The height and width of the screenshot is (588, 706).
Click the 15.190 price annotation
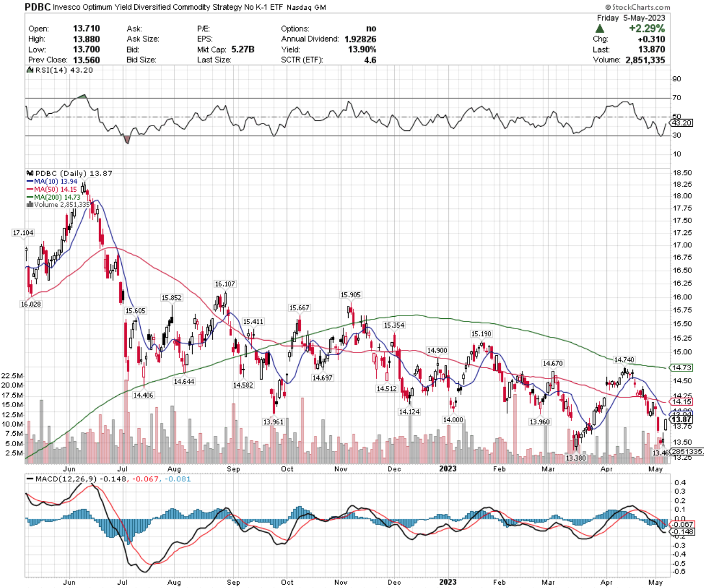pos(481,334)
